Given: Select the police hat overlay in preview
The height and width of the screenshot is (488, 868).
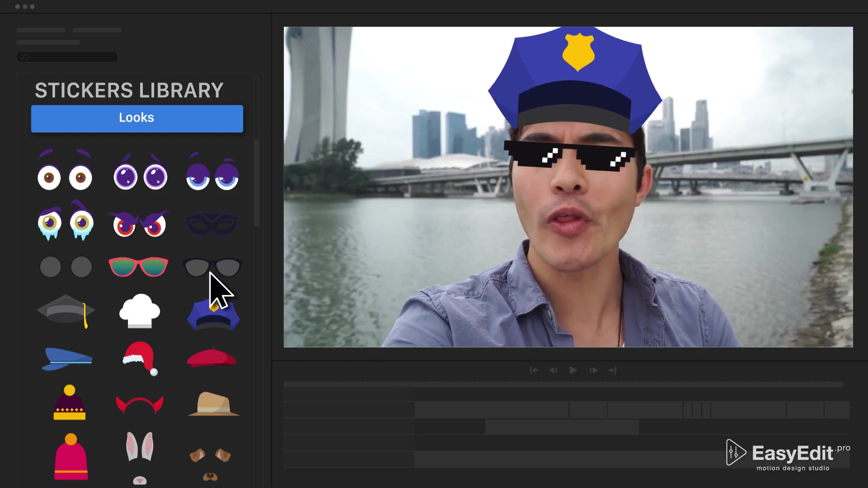Looking at the screenshot, I should coord(575,80).
